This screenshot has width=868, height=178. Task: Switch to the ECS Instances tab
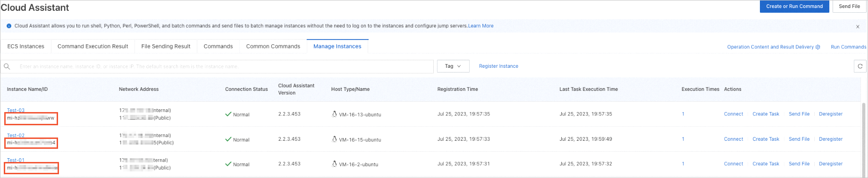pyautogui.click(x=26, y=46)
